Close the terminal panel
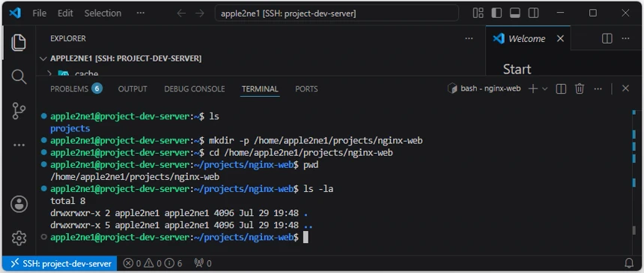 625,88
